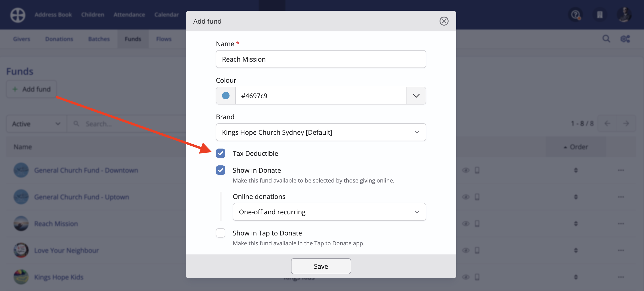Open more actions for Kings Hope Kids row

[x=621, y=277]
